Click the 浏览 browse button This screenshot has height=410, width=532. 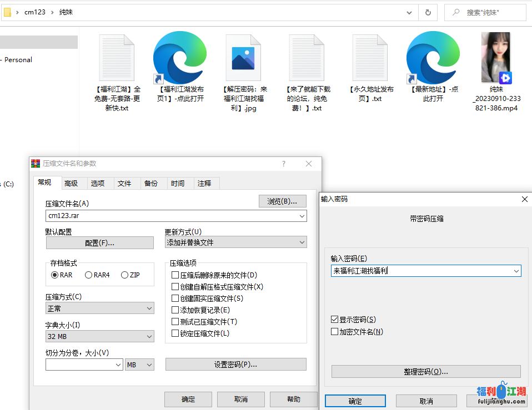point(282,201)
